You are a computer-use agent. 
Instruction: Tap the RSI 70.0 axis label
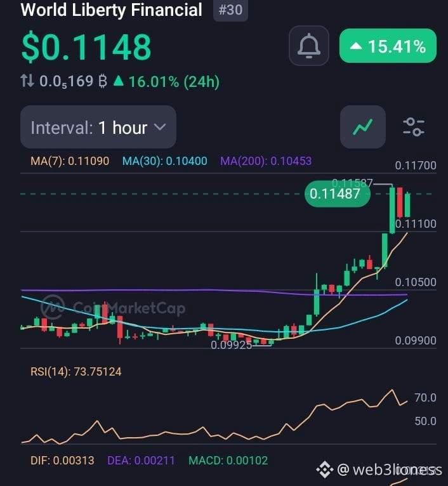(425, 398)
